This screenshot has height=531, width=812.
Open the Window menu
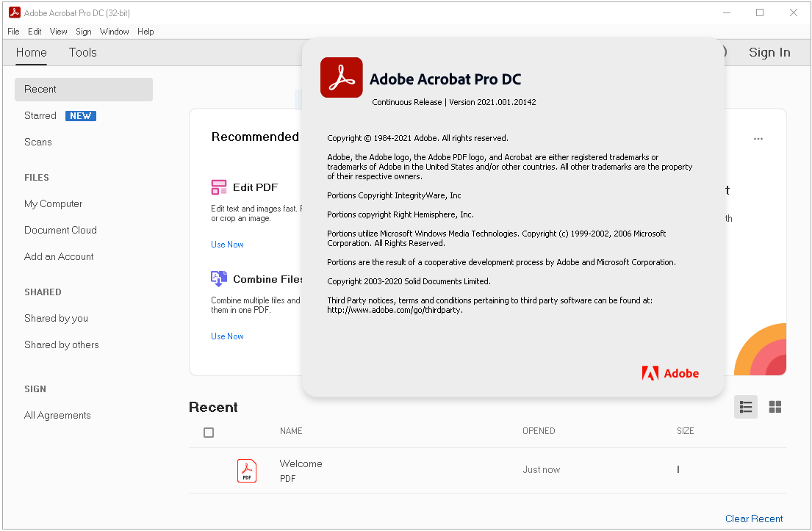pos(115,32)
